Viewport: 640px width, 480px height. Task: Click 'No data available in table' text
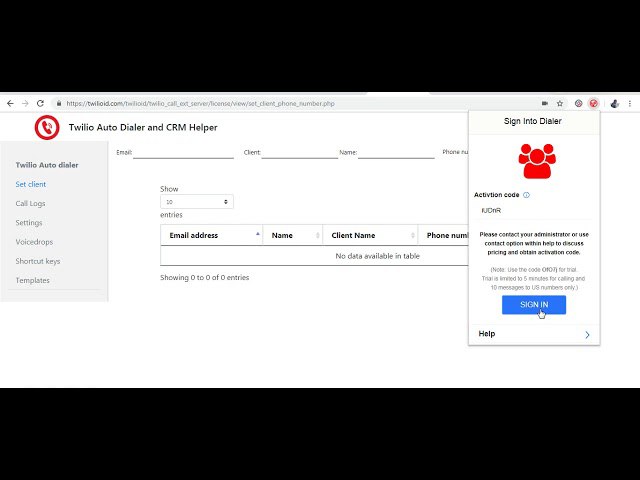[x=378, y=256]
